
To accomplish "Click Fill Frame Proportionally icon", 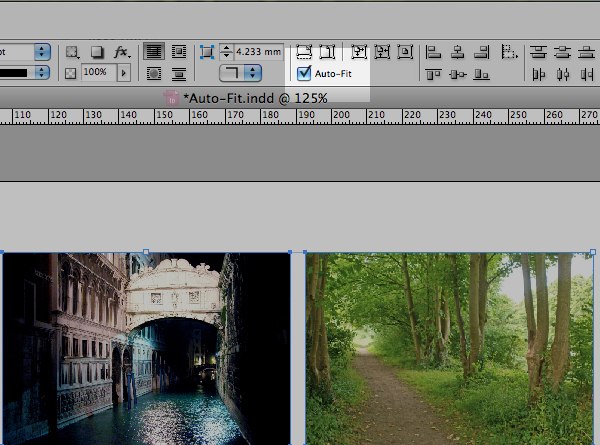I will pyautogui.click(x=304, y=52).
